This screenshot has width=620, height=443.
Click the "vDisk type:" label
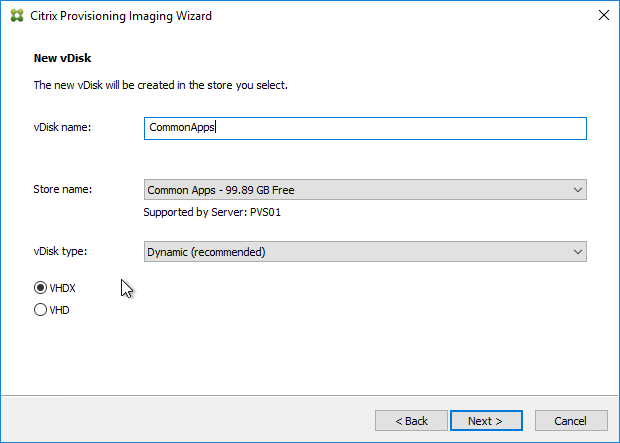coord(60,251)
